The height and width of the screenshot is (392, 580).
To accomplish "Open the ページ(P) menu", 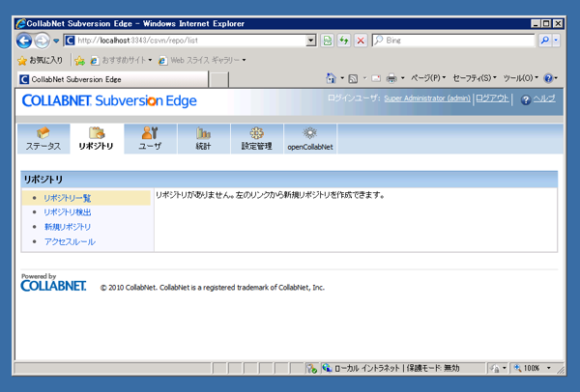I will point(428,78).
